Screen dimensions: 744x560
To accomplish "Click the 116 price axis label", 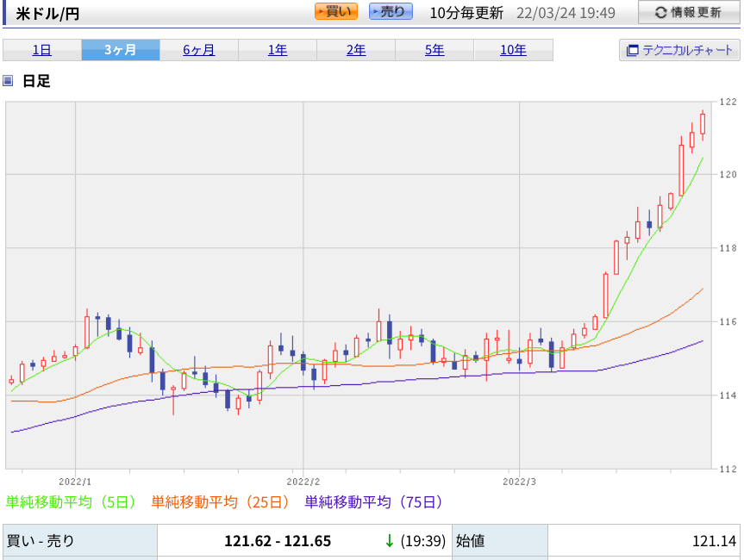I will pyautogui.click(x=728, y=321).
